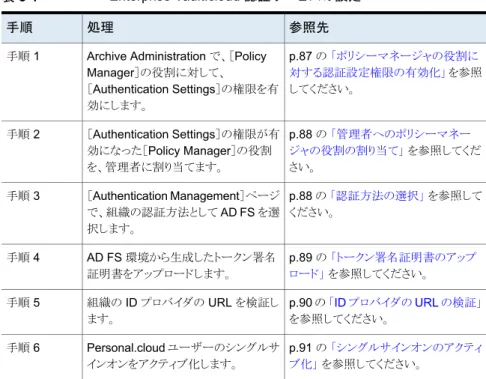Image resolution: width=486 pixels, height=379 pixels.
Task: Select the 手順 4 cell
Action: tap(42, 267)
